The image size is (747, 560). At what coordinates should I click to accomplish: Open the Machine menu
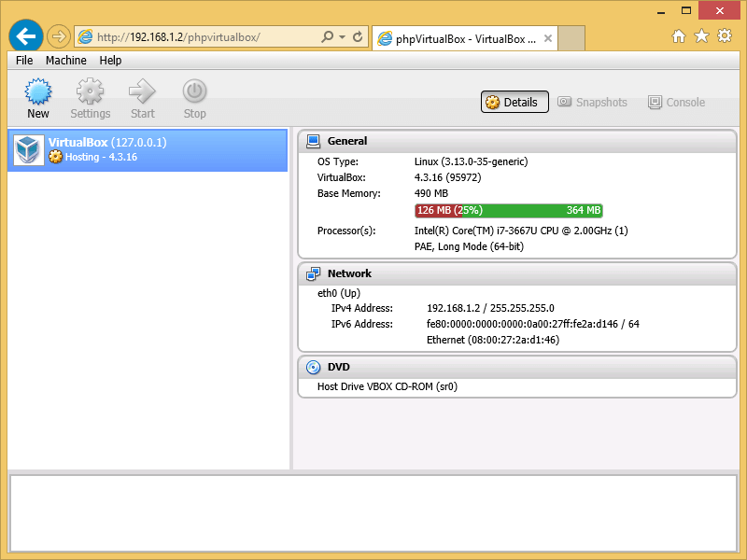(66, 61)
